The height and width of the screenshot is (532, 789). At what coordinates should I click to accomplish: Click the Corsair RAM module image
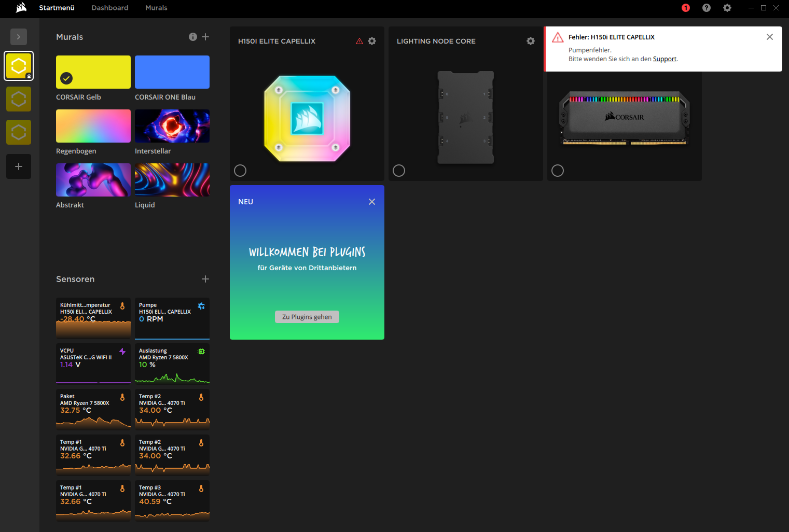coord(625,118)
